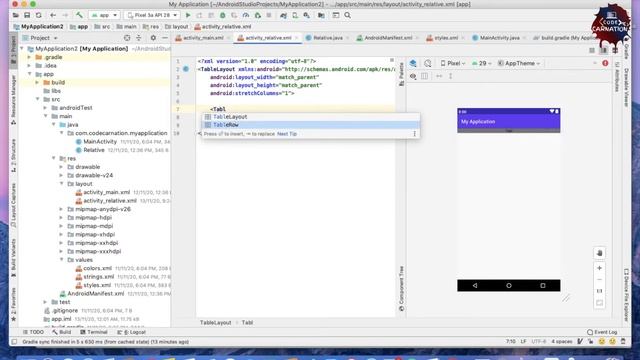Click the Scroll from Source target icon
Image resolution: width=640 pixels, height=360 pixels.
[127, 38]
